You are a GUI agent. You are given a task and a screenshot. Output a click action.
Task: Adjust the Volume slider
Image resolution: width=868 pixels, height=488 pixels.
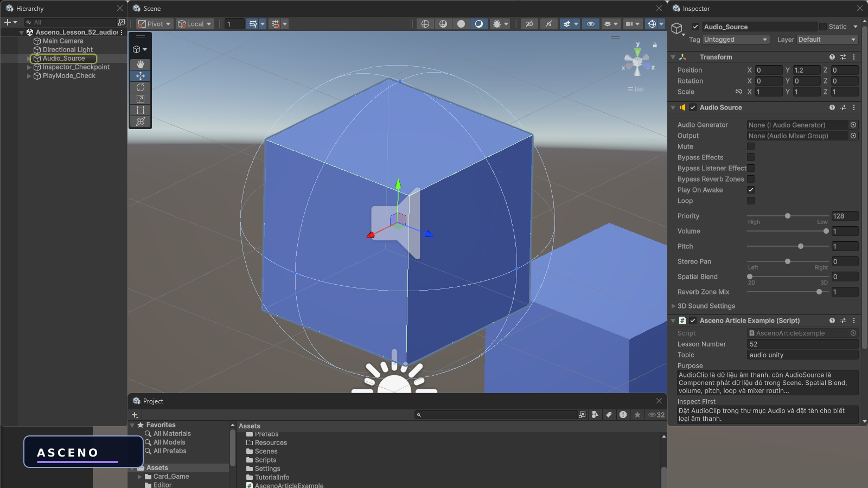[787, 231]
